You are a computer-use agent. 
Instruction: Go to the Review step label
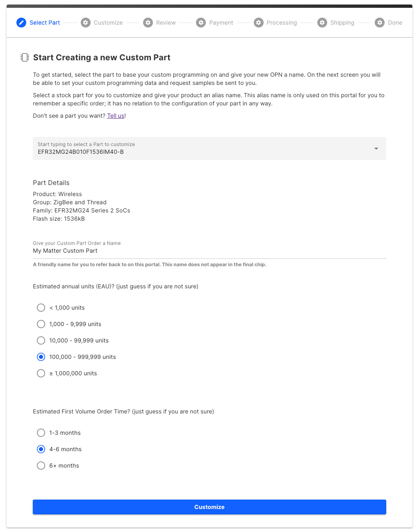[x=166, y=23]
